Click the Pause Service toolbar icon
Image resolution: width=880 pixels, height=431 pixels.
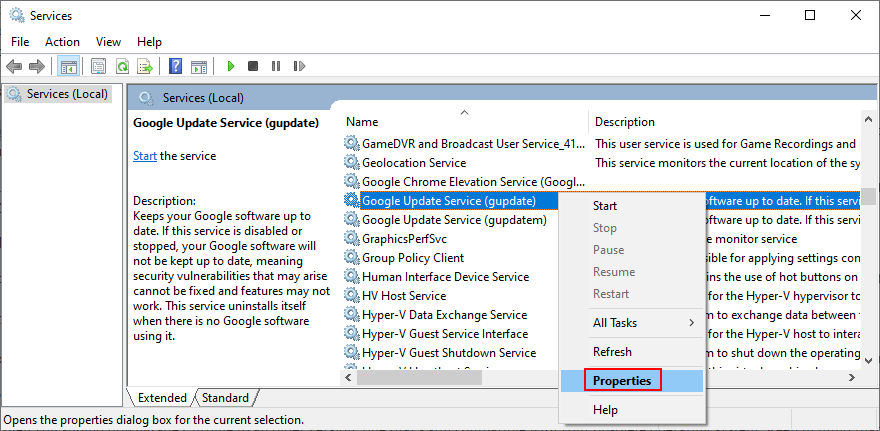point(276,66)
